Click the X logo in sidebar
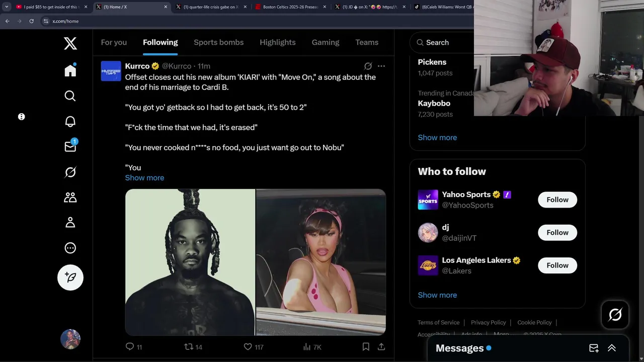644x362 pixels. pyautogui.click(x=70, y=43)
